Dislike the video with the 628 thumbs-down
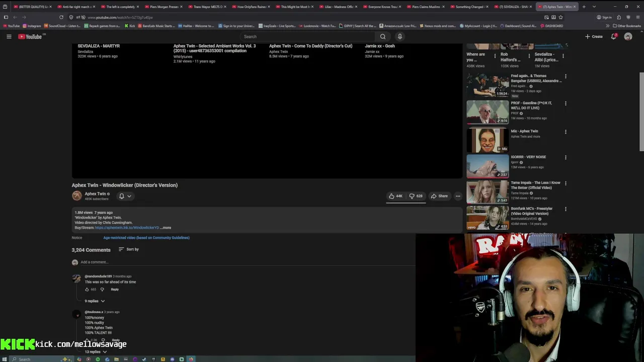The image size is (644, 362). [416, 196]
